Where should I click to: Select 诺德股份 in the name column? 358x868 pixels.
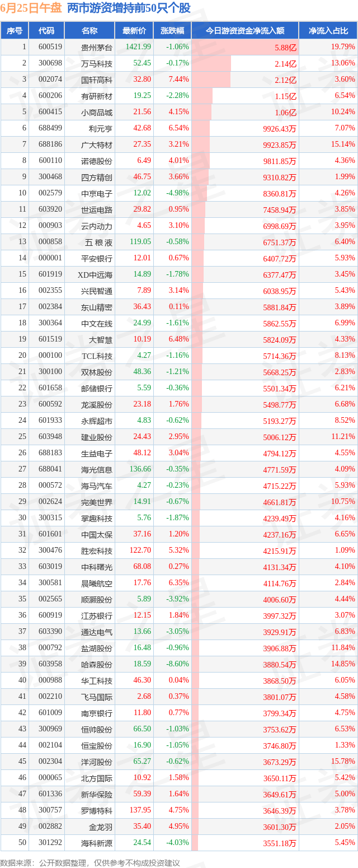point(97,161)
